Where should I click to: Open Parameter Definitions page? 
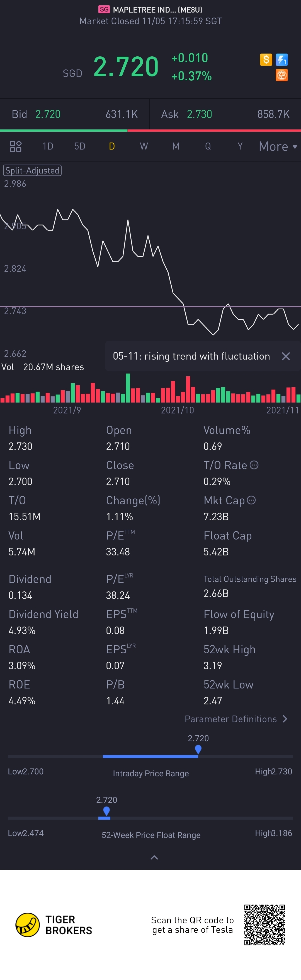tap(236, 719)
